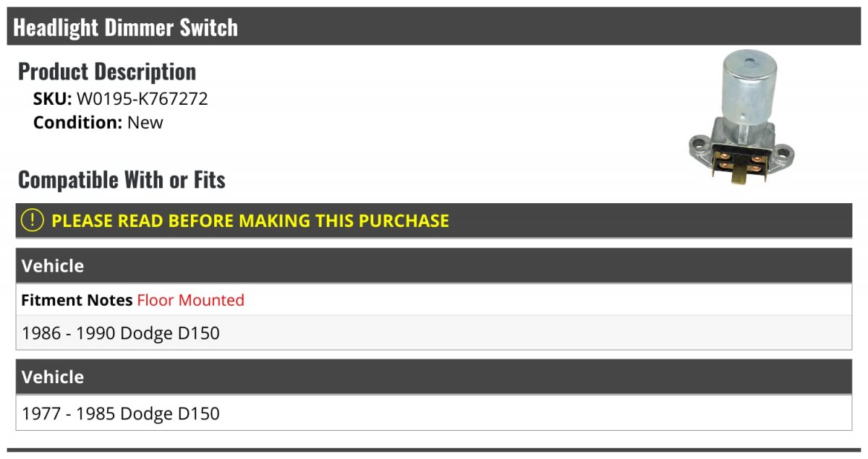This screenshot has height=459, width=868.
Task: Expand the Vehicle header above 1977 - 1985
Action: coord(53,377)
